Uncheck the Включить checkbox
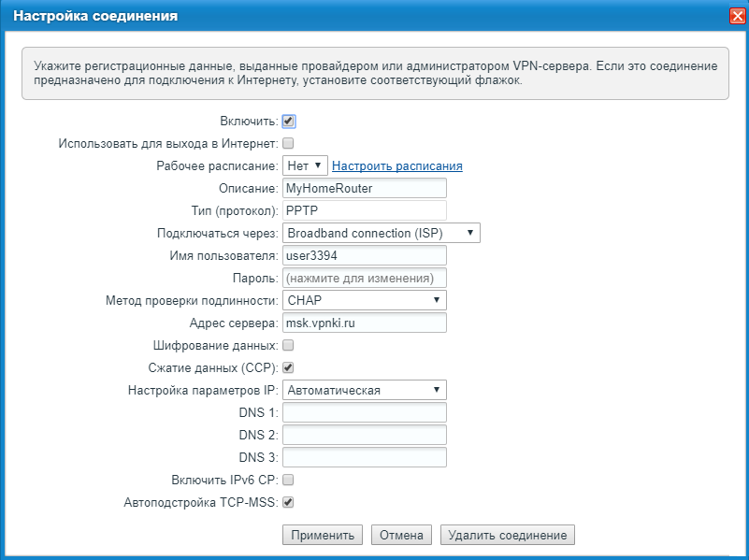This screenshot has height=560, width=749. click(x=288, y=122)
